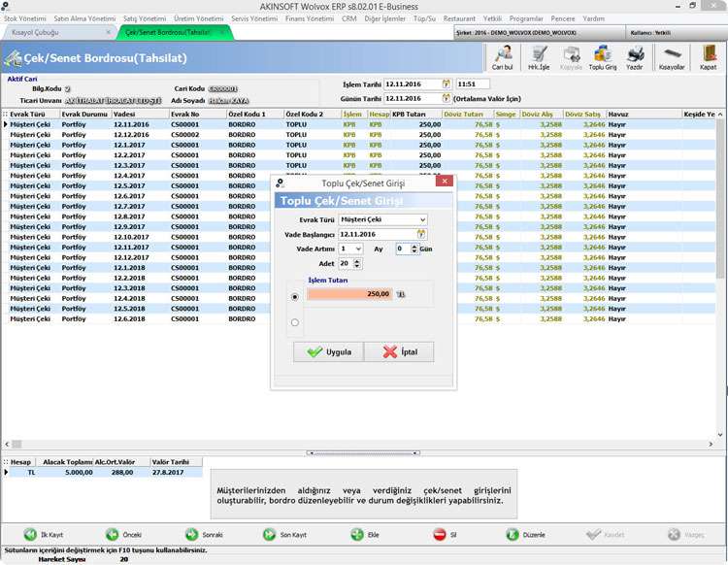Viewport: 728px width, 565px height.
Task: Open the İşlem Tarihi calendar icon
Action: pos(447,84)
